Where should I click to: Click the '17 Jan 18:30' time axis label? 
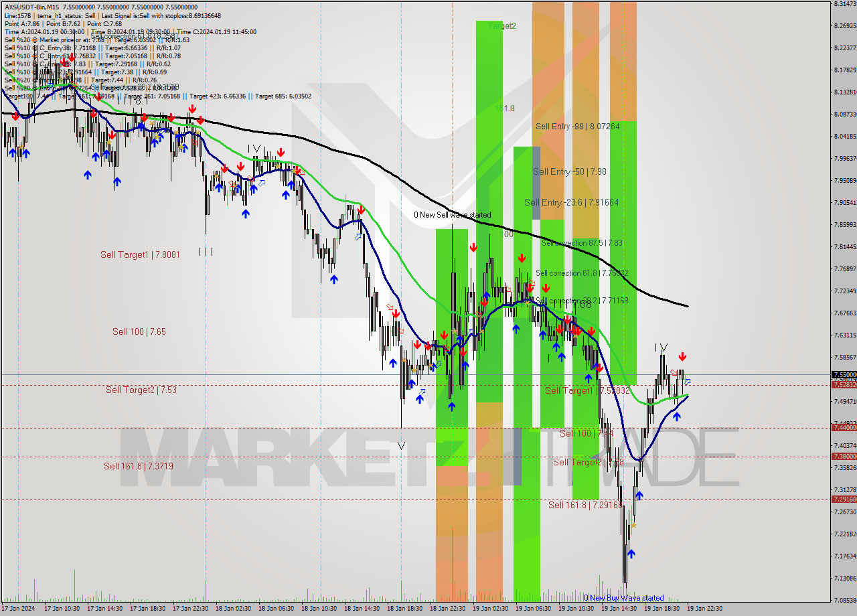click(x=147, y=609)
